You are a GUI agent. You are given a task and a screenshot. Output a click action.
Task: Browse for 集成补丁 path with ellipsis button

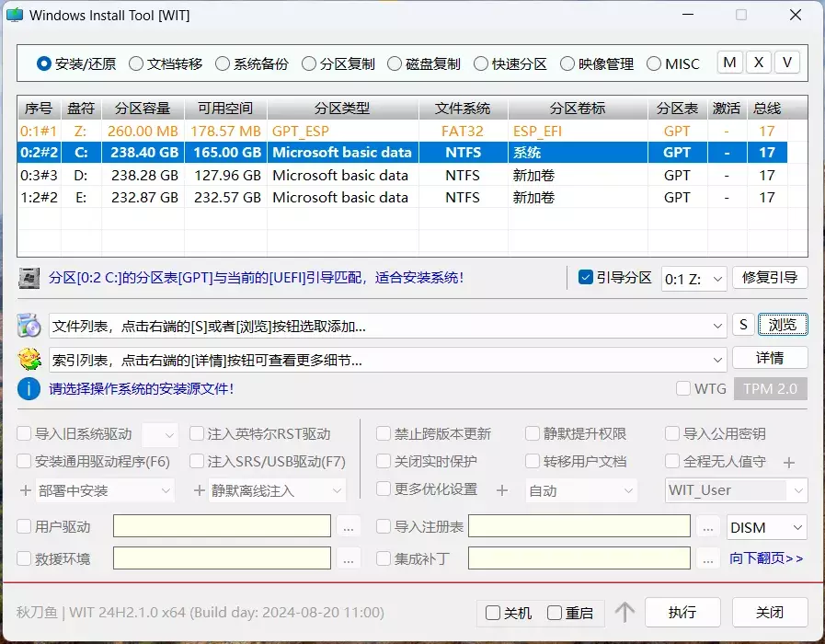708,558
